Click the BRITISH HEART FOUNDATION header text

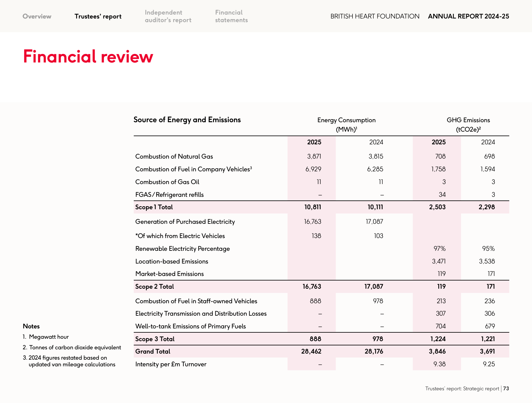[x=375, y=16]
